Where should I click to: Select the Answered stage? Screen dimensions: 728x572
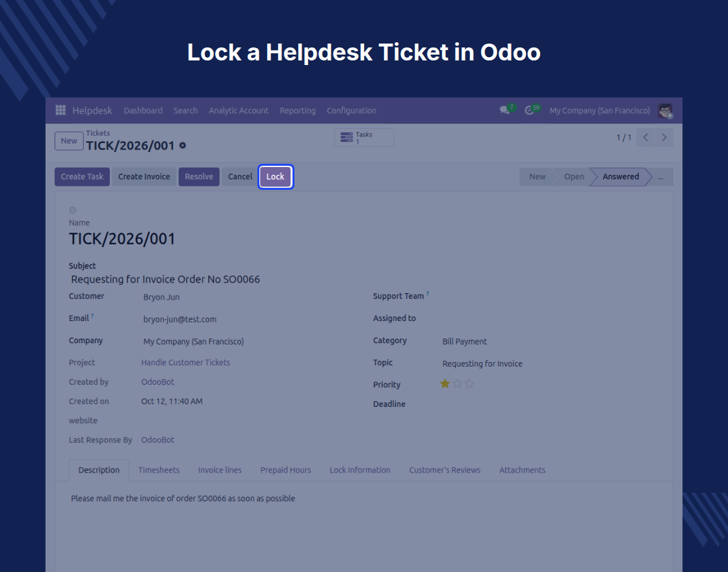pyautogui.click(x=621, y=177)
